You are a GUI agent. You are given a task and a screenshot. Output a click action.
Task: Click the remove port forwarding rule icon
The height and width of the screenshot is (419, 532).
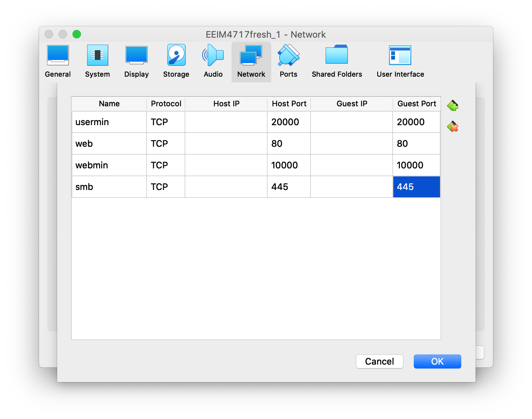coord(453,127)
